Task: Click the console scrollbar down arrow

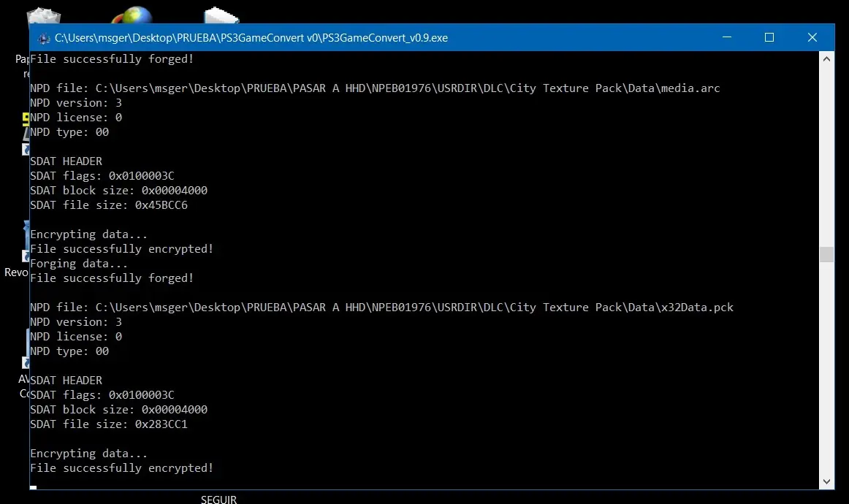Action: point(826,481)
